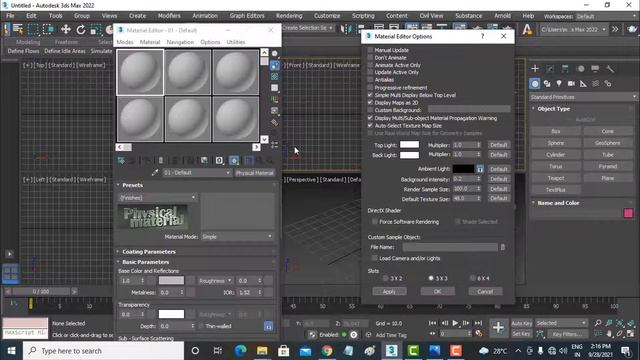This screenshot has height=360, width=640.
Task: Open Rendering menu in main menu bar
Action: click(x=289, y=16)
